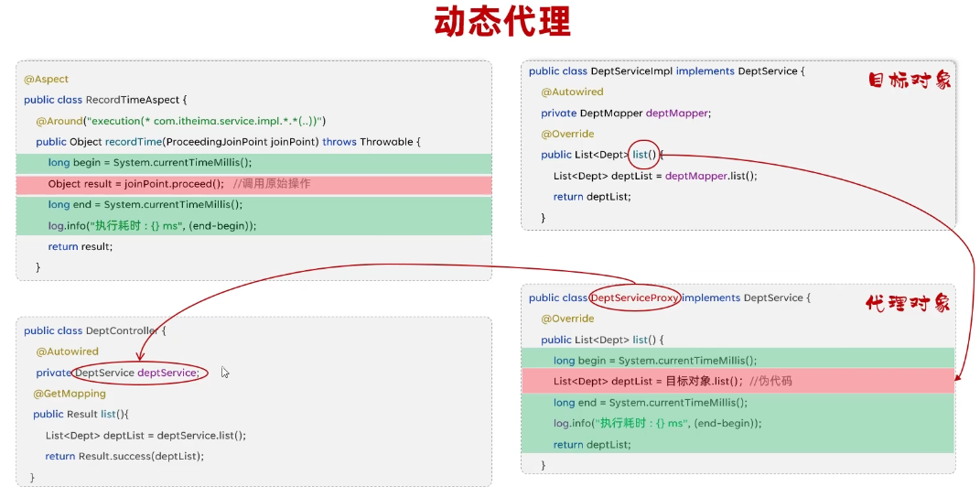Click the DeptServiceImpl class name
The image size is (980, 487).
pos(631,71)
